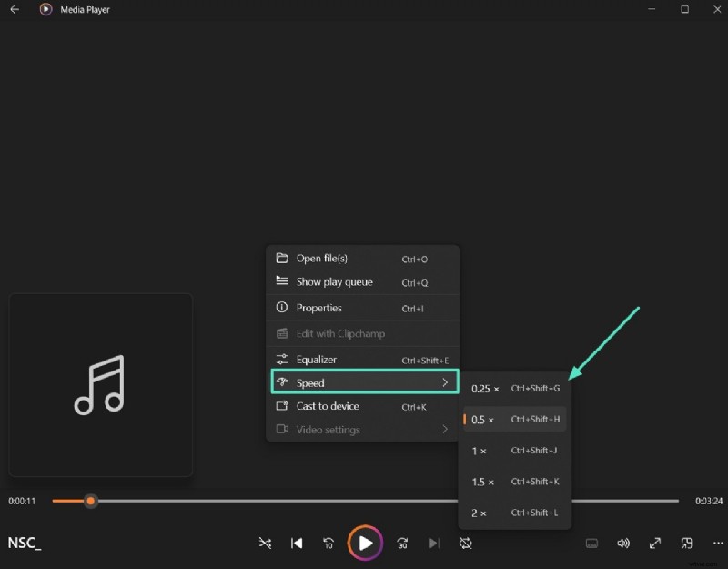Skip to the next track

tap(434, 543)
